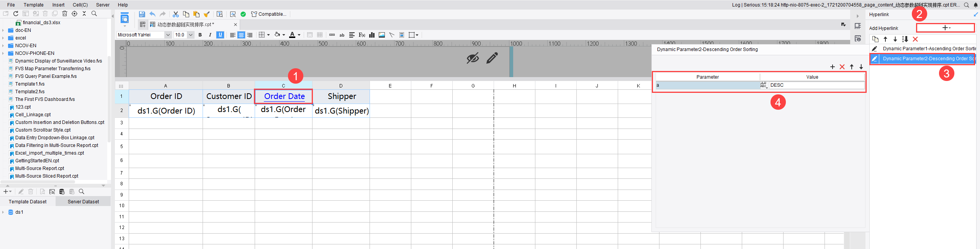Close the open .cpt template tab
This screenshot has width=980, height=249.
point(236,25)
